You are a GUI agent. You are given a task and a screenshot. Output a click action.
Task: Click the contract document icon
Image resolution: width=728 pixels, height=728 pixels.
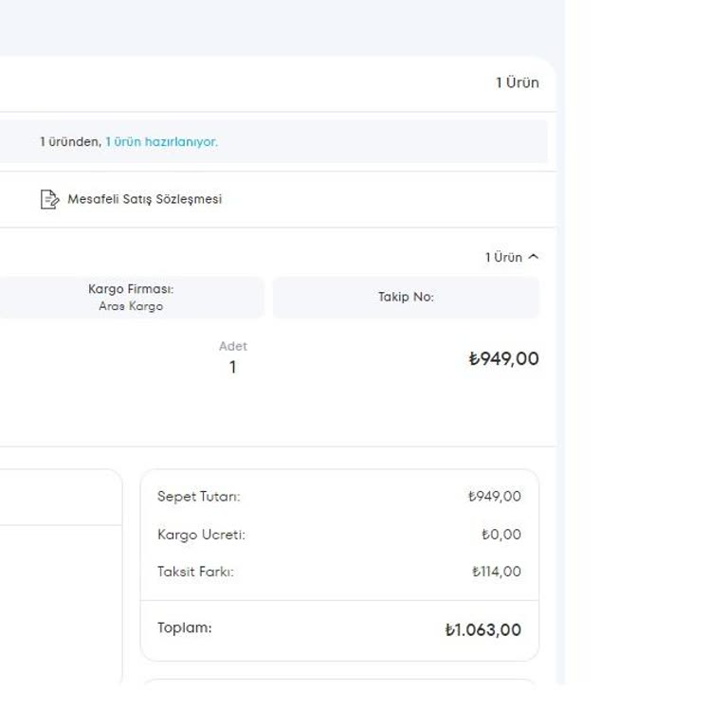coord(49,199)
